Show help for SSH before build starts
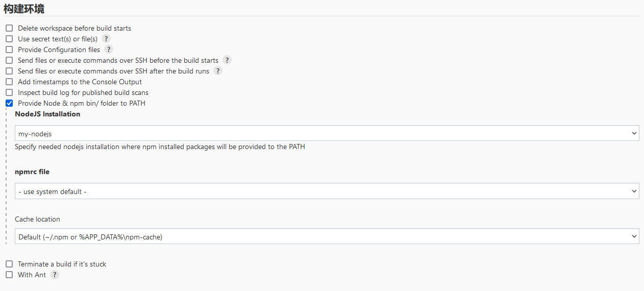The image size is (644, 291). pos(227,60)
